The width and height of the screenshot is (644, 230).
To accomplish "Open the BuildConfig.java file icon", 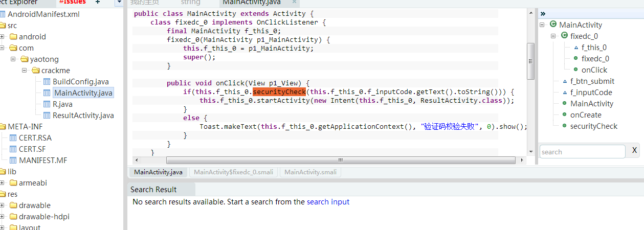I will coord(47,82).
